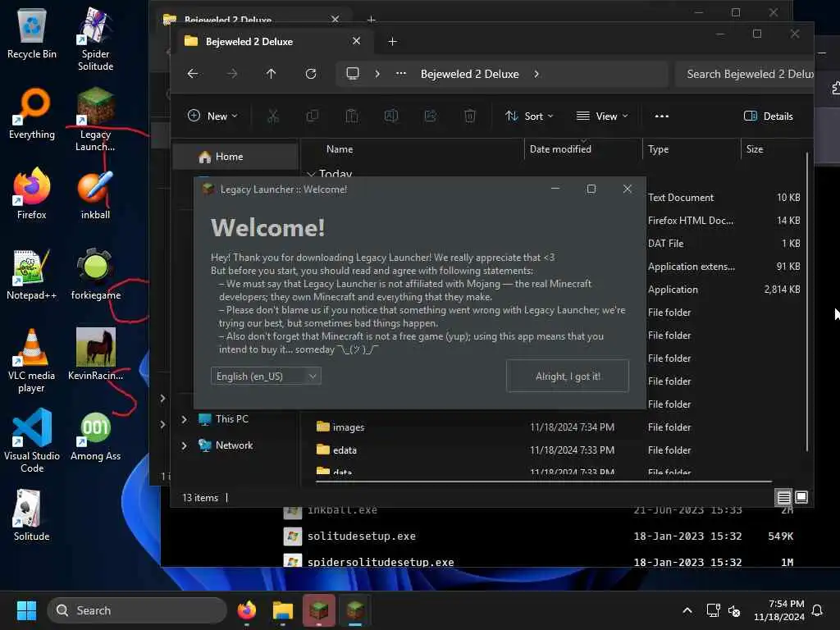The width and height of the screenshot is (840, 630).
Task: Refresh the Bejeweled 2 Deluxe folder
Action: pyautogui.click(x=311, y=73)
